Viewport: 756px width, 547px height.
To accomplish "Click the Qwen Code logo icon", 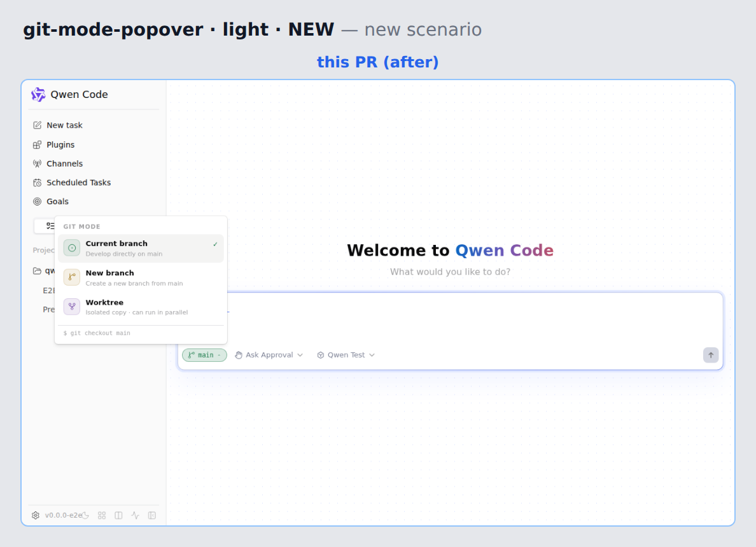I will pyautogui.click(x=38, y=95).
